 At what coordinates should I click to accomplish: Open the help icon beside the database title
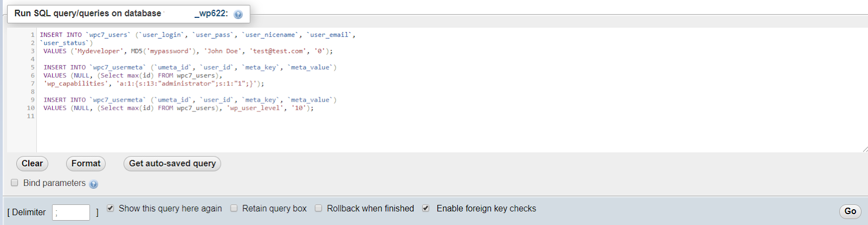[238, 14]
